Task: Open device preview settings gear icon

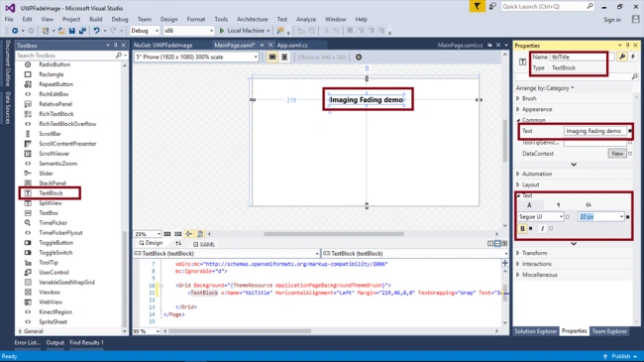Action: click(x=359, y=58)
